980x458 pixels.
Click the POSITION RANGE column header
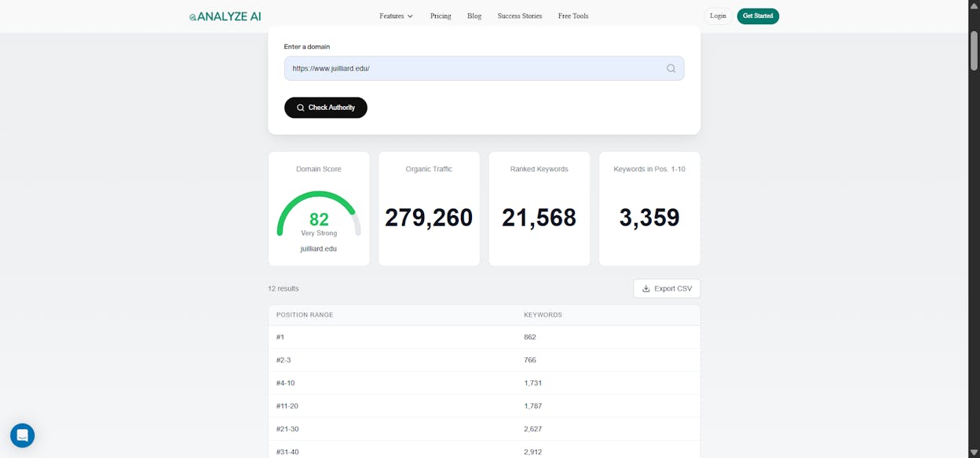[305, 315]
